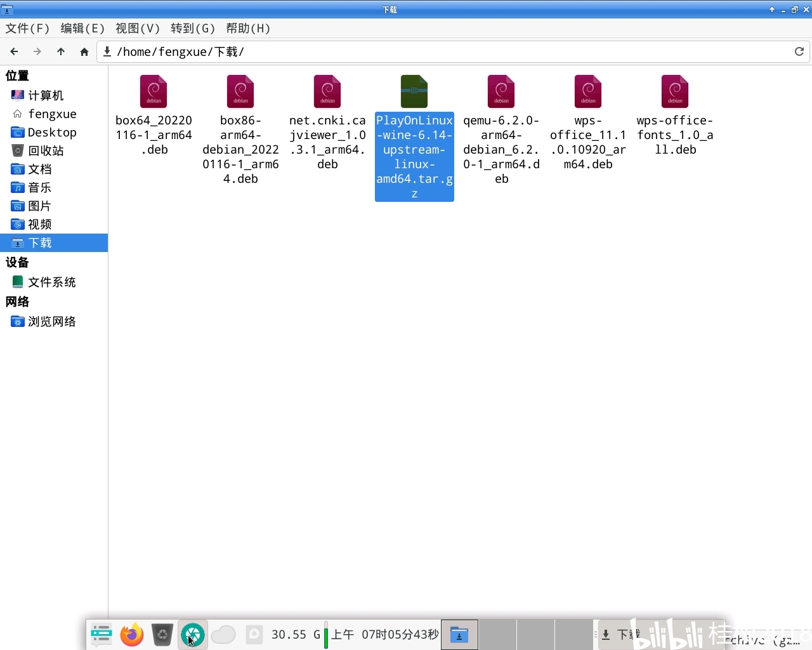
Task: Select fengxue home in the sidebar
Action: [54, 114]
